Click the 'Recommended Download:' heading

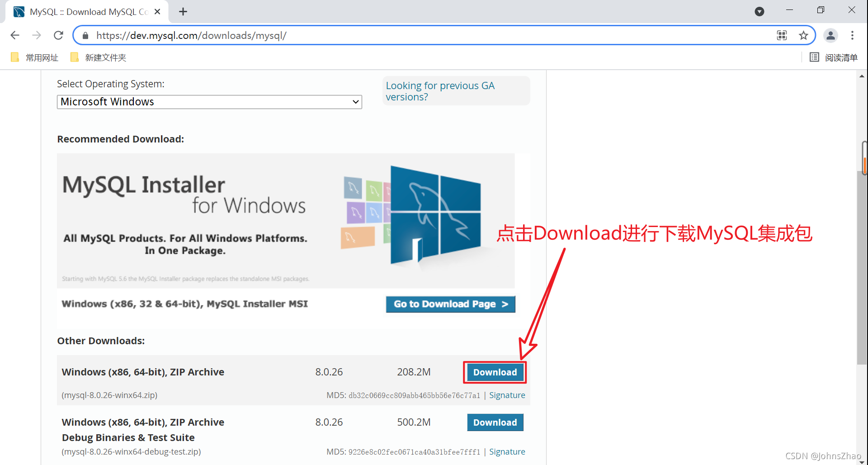121,139
